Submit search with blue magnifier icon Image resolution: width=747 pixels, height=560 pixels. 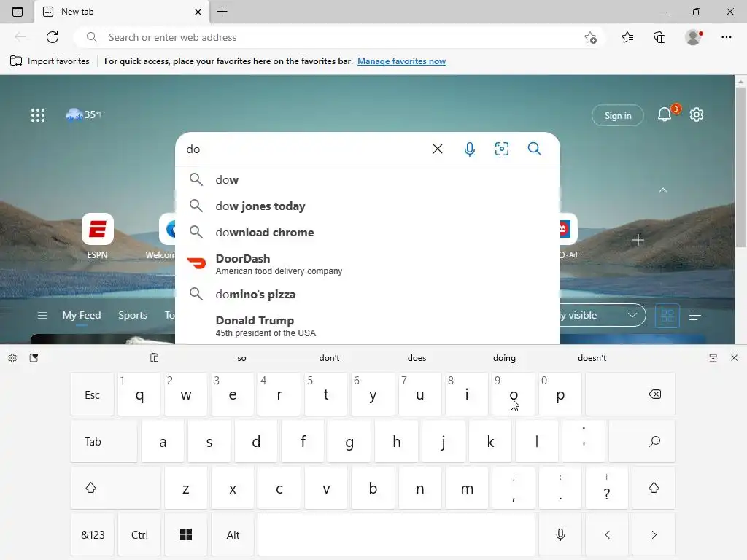coord(534,149)
